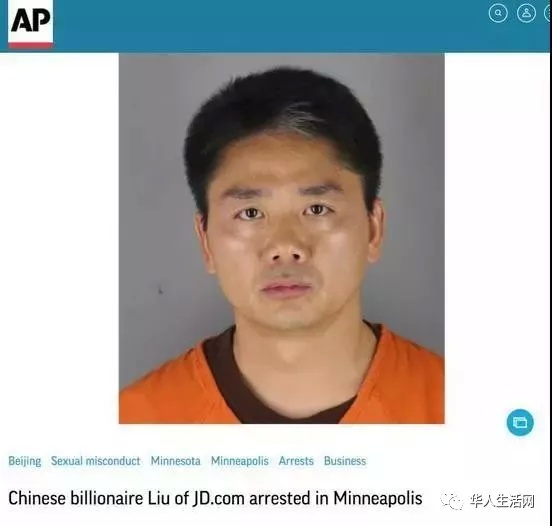The height and width of the screenshot is (526, 552).
Task: Open the Beijing topic tag
Action: tap(25, 461)
